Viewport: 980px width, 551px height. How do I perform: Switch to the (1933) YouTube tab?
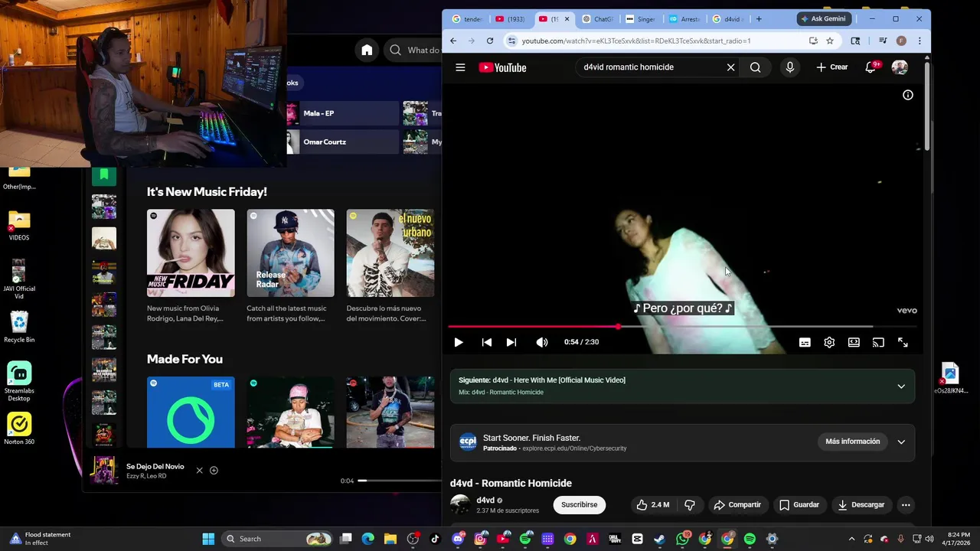[510, 18]
